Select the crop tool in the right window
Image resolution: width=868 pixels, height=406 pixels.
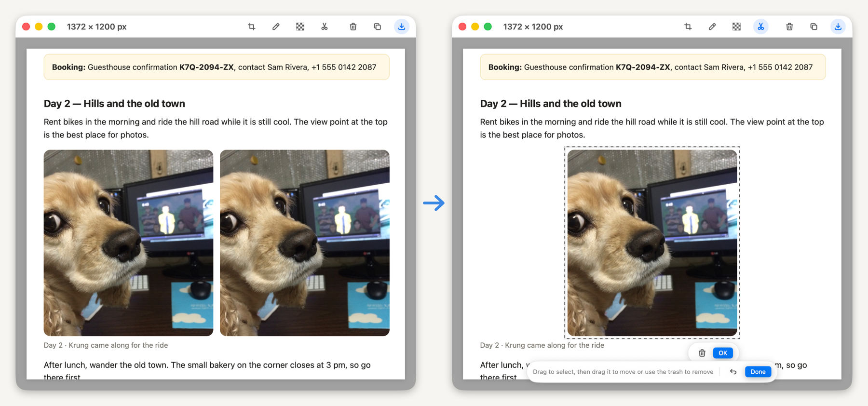coord(688,27)
